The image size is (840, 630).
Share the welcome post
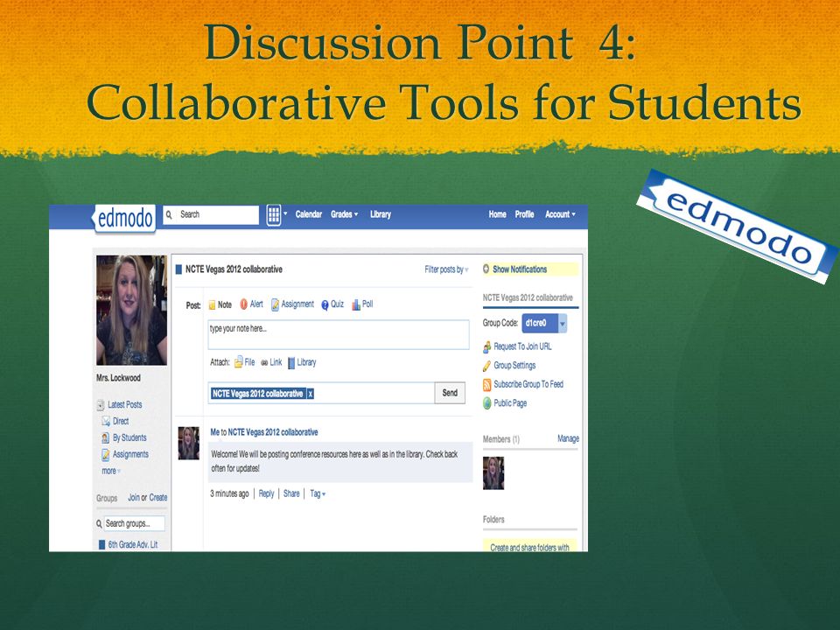[291, 493]
